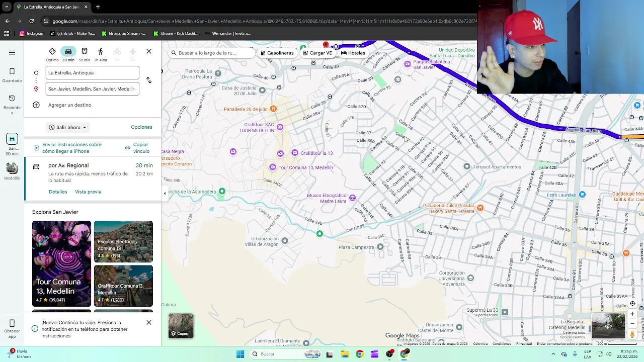Open the Street View thumbnail preview
The image size is (644, 362).
[x=608, y=326]
